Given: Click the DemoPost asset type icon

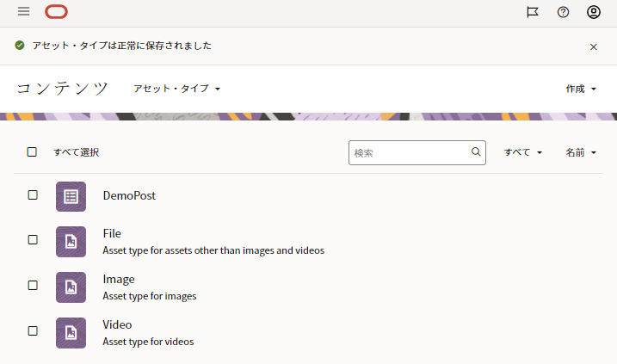Looking at the screenshot, I should coord(71,196).
